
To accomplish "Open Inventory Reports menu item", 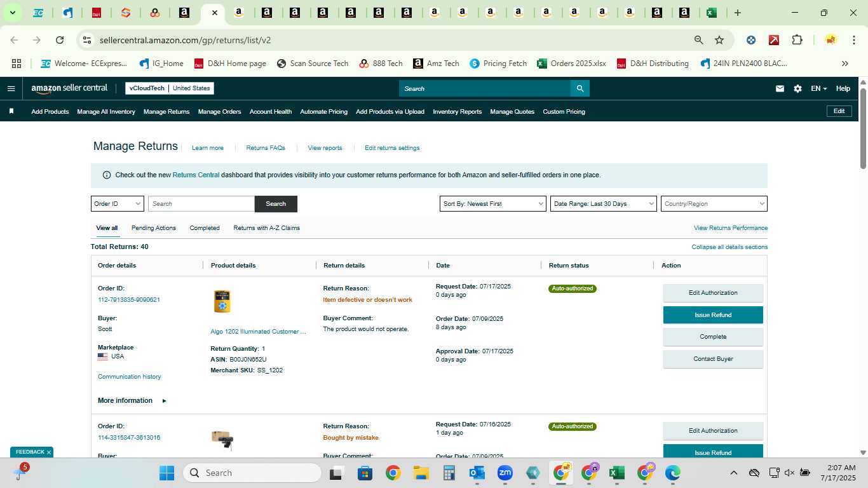I will (457, 111).
